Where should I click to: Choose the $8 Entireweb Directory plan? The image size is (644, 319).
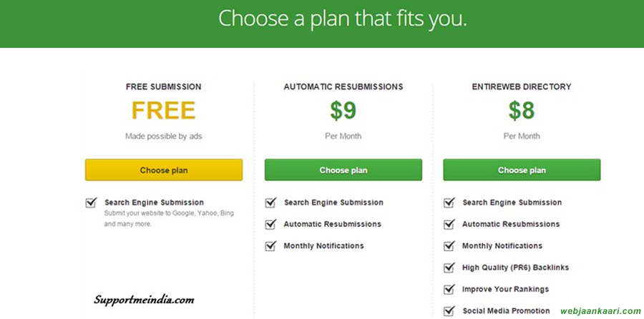[x=522, y=170]
